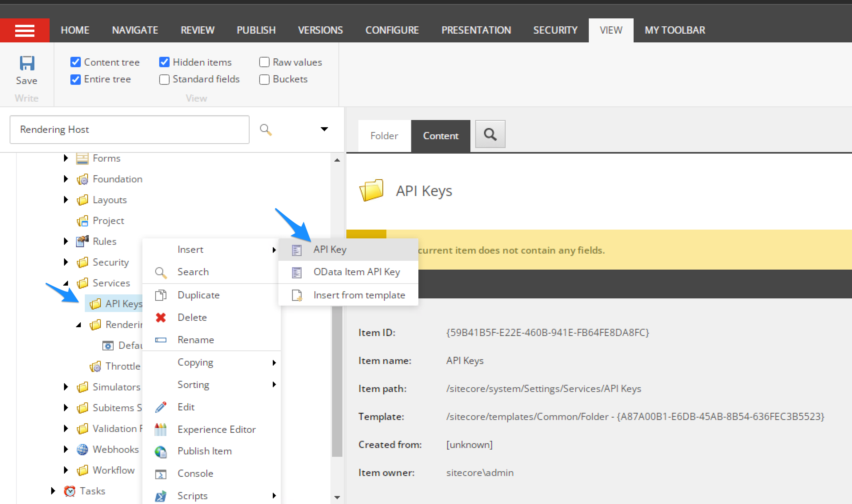Open the Sitecore hamburger menu
The width and height of the screenshot is (852, 504).
(x=25, y=30)
